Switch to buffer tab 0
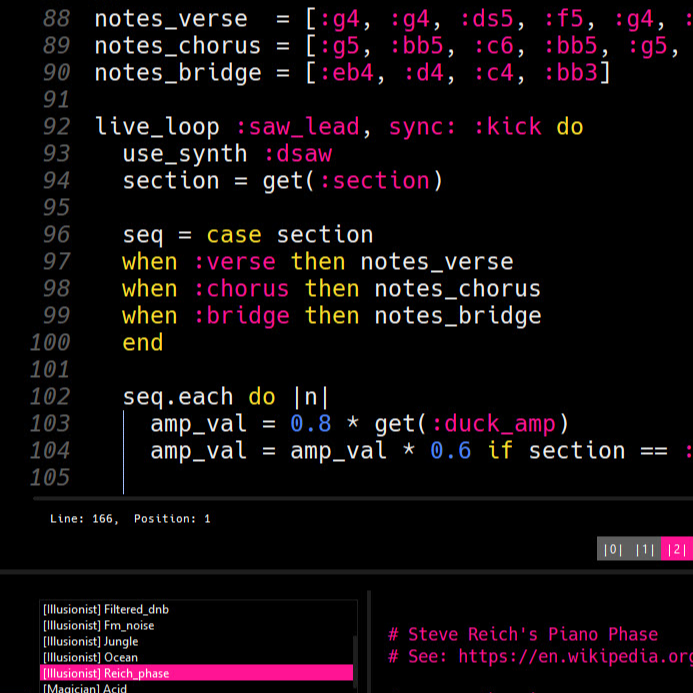The width and height of the screenshot is (693, 693). pos(614,549)
